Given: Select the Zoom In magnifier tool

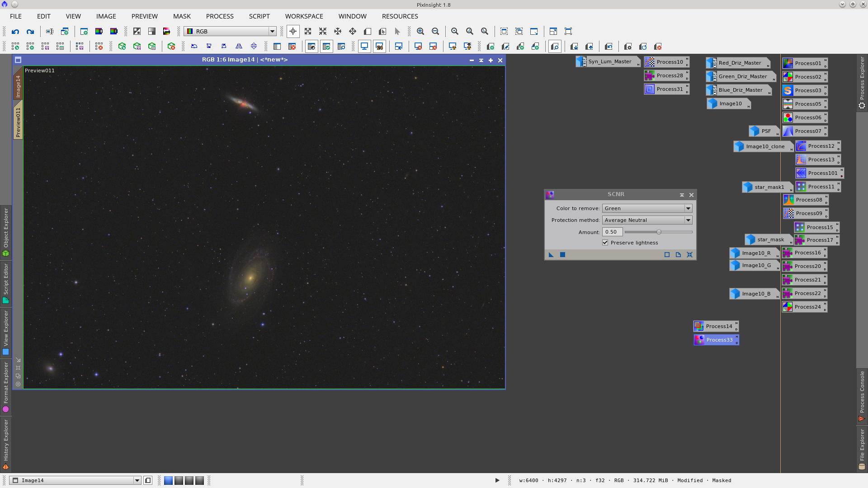Looking at the screenshot, I should pos(420,32).
